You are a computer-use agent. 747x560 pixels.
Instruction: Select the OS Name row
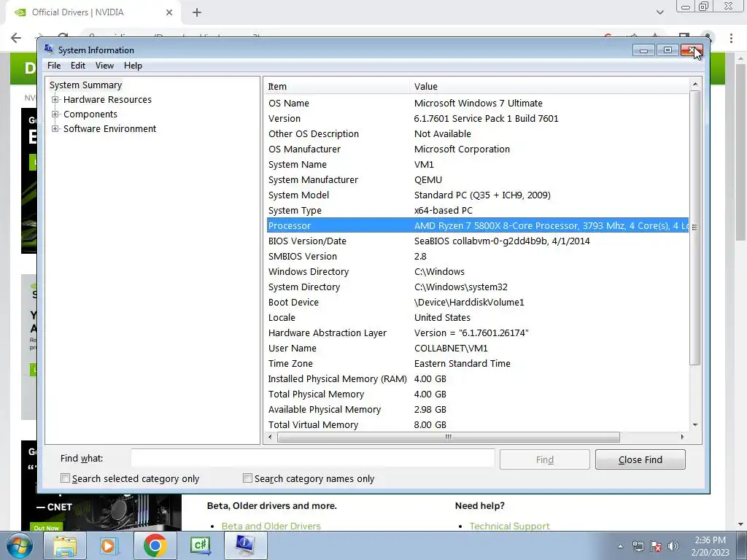coord(477,104)
